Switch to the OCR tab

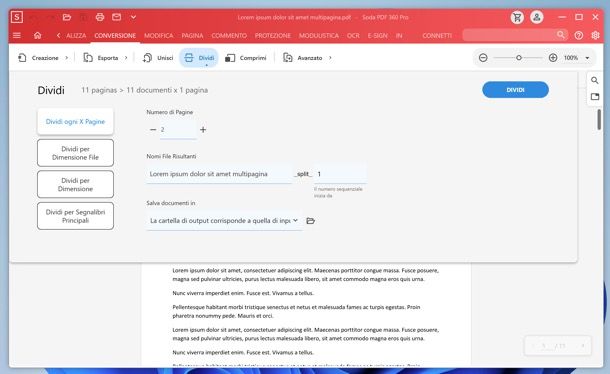[x=353, y=35]
